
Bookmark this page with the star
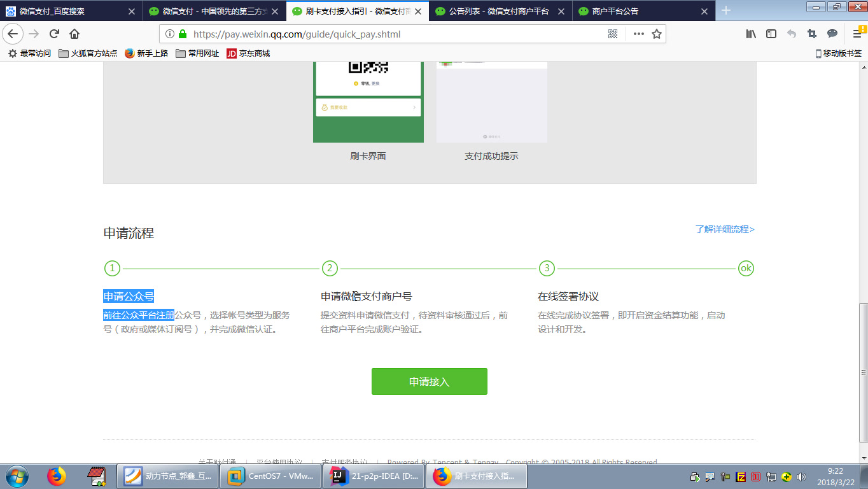657,34
